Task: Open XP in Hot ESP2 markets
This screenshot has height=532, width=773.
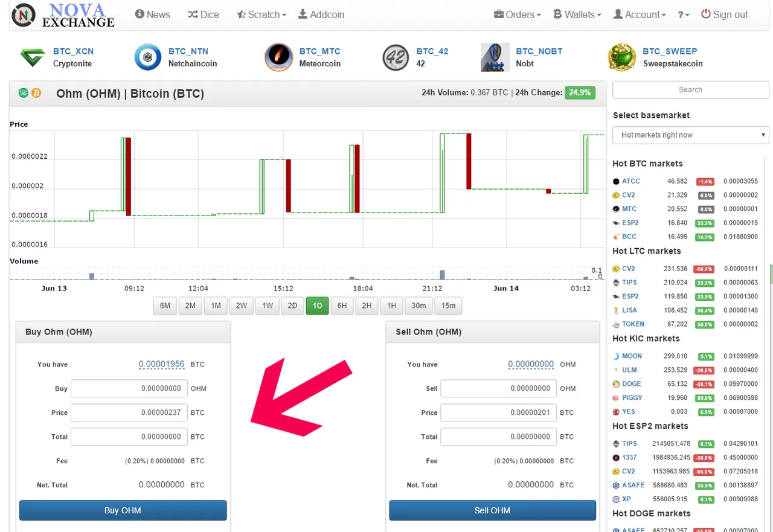Action: pos(626,499)
